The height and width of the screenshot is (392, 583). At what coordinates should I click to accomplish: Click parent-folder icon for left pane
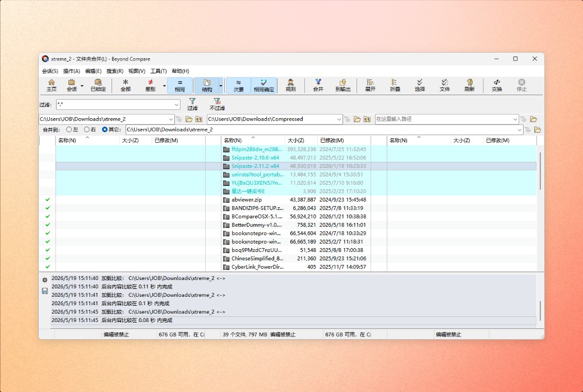(199, 119)
